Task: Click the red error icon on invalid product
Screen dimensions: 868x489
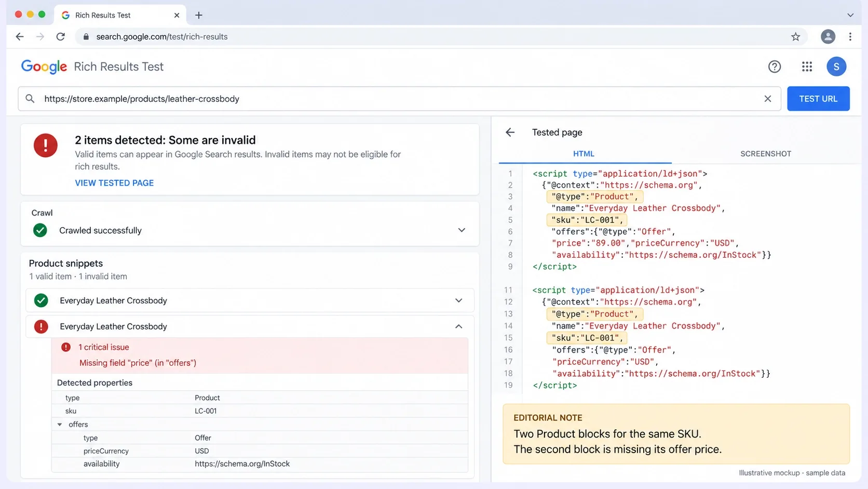Action: coord(41,326)
